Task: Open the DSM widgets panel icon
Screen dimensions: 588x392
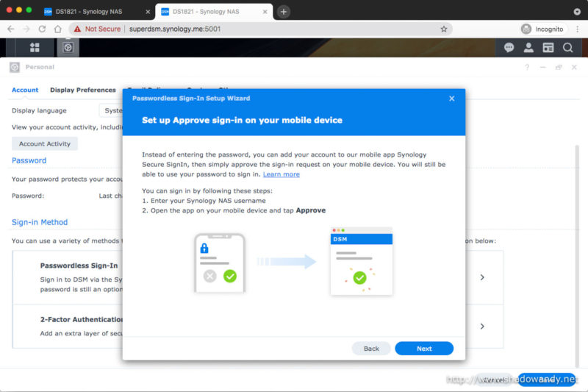Action: click(548, 47)
